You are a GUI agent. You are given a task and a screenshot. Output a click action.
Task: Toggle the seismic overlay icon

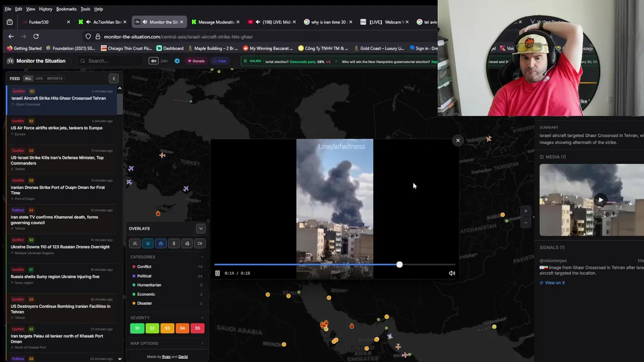[187, 243]
